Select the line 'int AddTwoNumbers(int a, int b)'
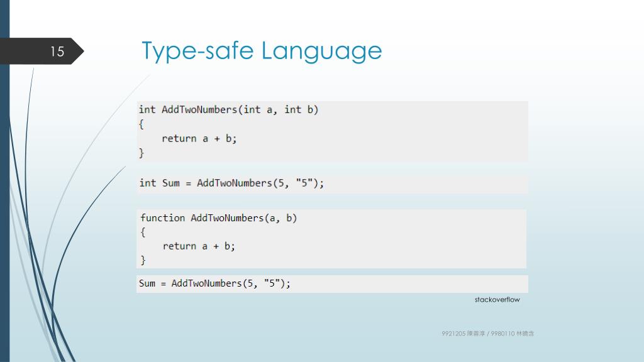The width and height of the screenshot is (644, 362). 228,109
